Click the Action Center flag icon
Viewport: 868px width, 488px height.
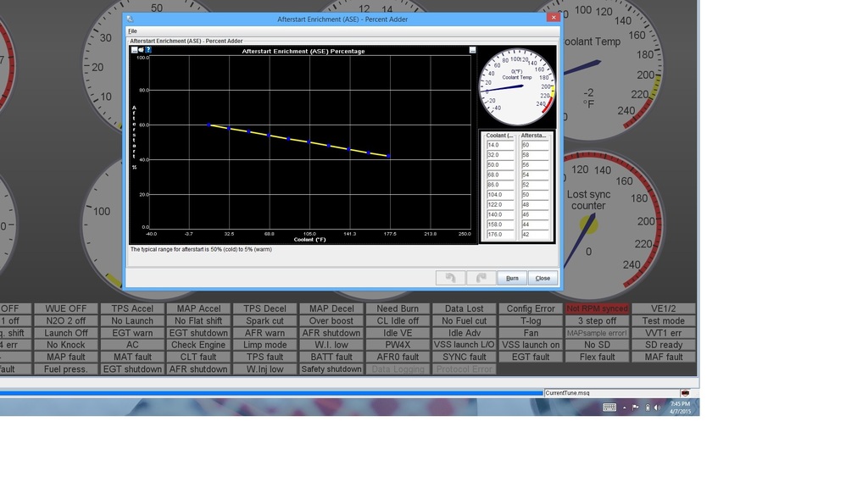point(636,408)
